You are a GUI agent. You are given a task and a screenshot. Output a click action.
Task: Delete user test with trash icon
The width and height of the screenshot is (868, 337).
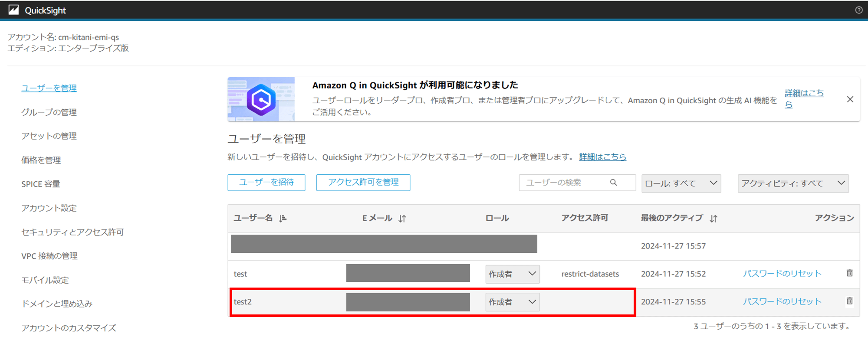(850, 273)
